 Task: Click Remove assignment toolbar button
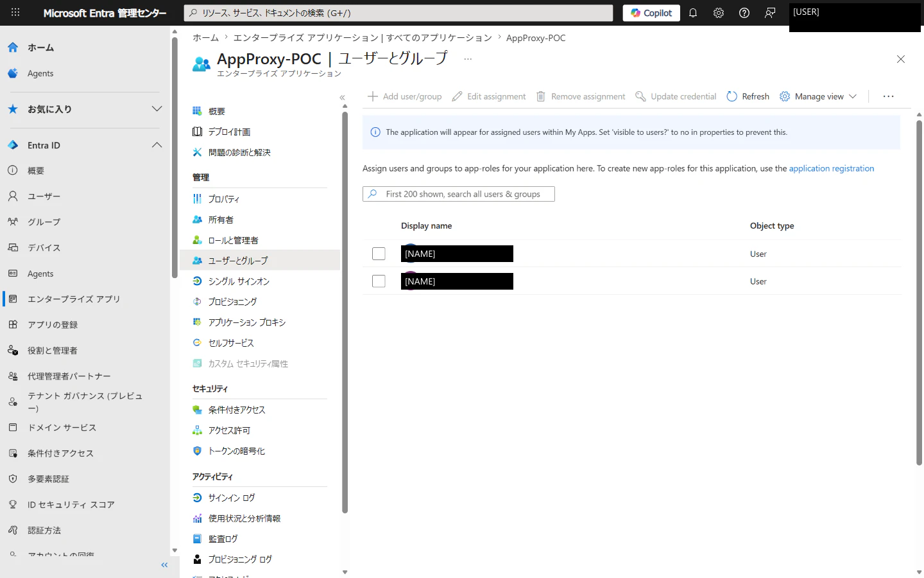pyautogui.click(x=581, y=96)
